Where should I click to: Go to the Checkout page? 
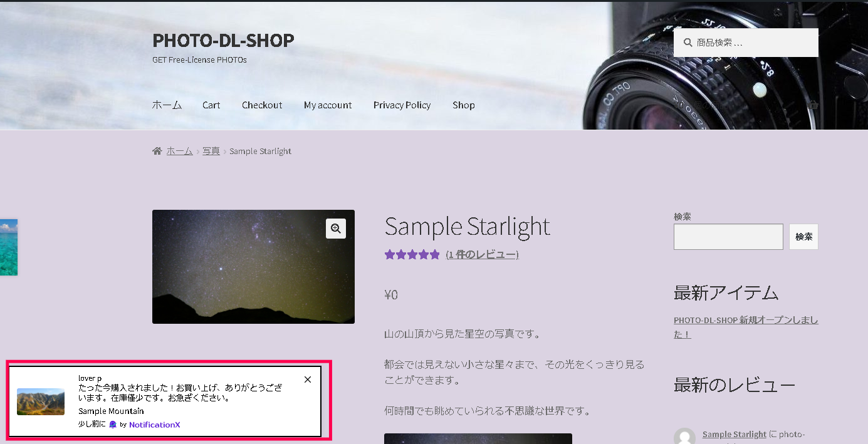[x=262, y=105]
